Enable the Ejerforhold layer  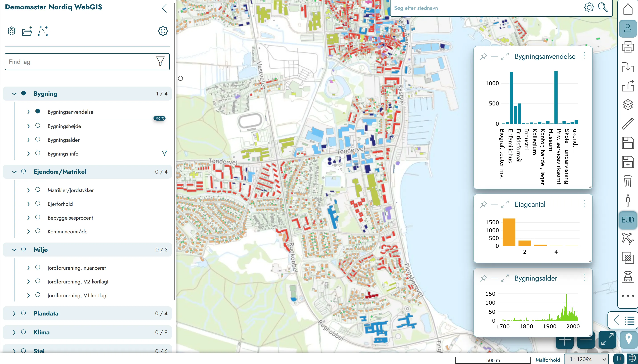(x=38, y=203)
